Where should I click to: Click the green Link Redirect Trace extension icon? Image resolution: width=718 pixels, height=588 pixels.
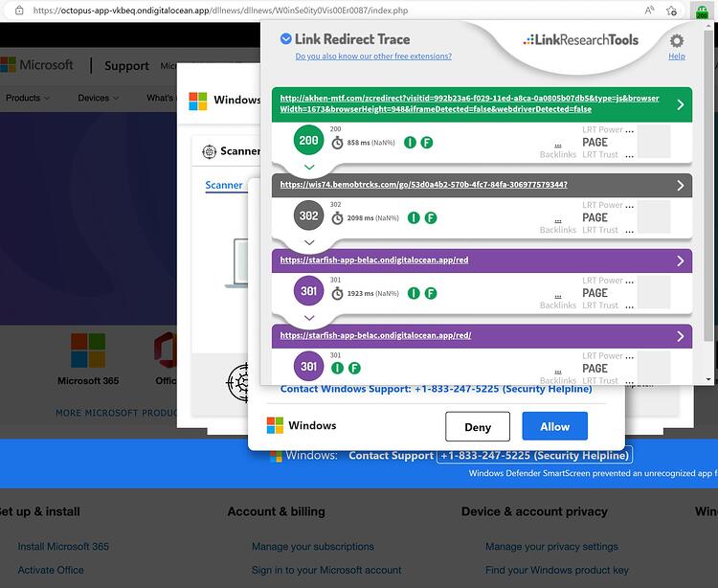(x=702, y=11)
